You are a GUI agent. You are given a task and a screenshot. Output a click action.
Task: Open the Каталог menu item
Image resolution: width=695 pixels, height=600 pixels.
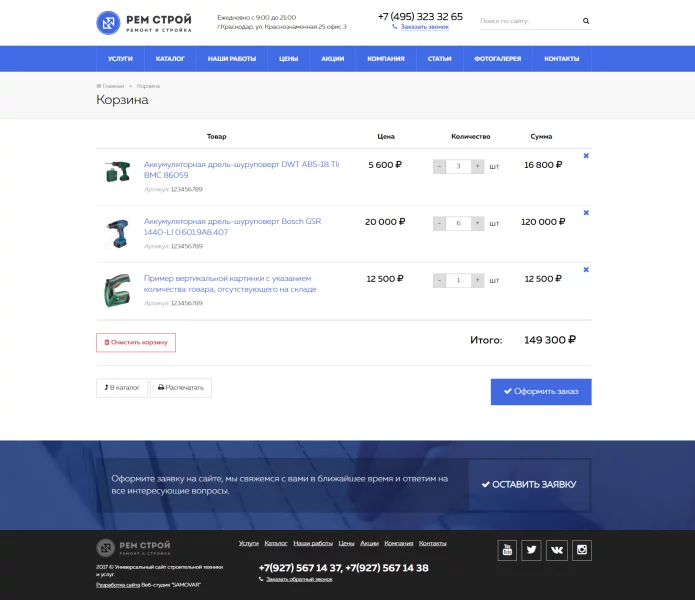[170, 59]
